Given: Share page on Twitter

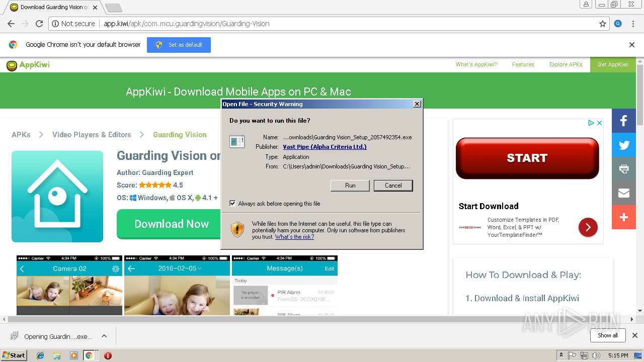Looking at the screenshot, I should (624, 145).
